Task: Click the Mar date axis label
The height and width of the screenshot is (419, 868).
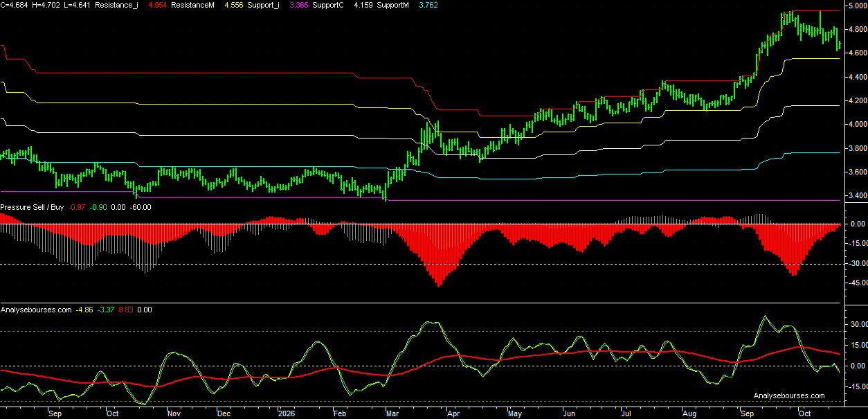Action: pyautogui.click(x=392, y=413)
